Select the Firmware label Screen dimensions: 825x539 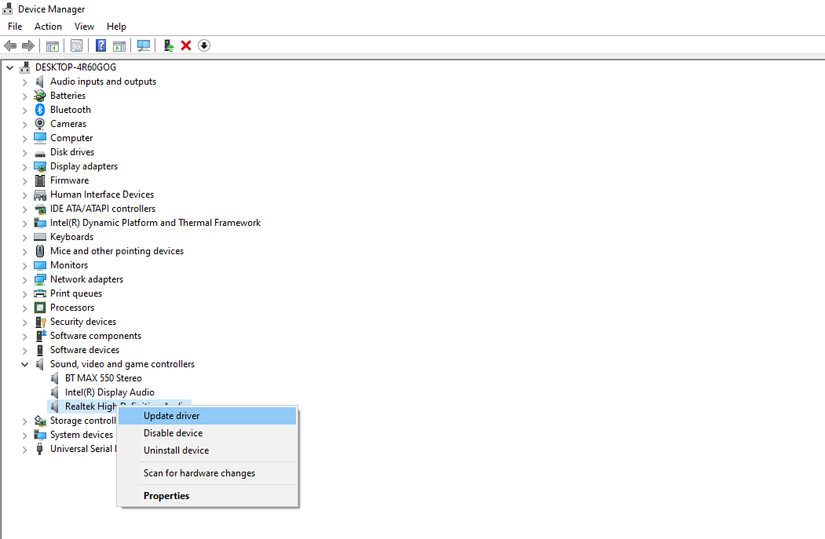tap(69, 181)
